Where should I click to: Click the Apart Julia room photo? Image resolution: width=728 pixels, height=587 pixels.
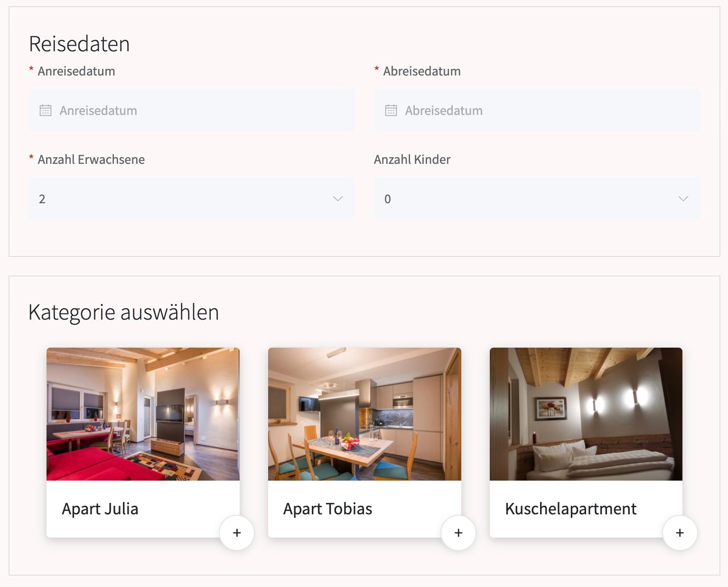click(x=143, y=413)
